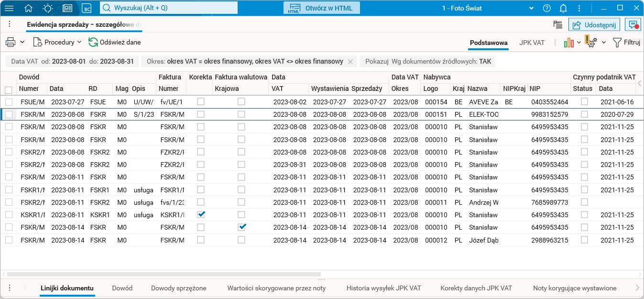The image size is (644, 299).
Task: Open the settings gear with warning icon
Action: click(x=591, y=42)
